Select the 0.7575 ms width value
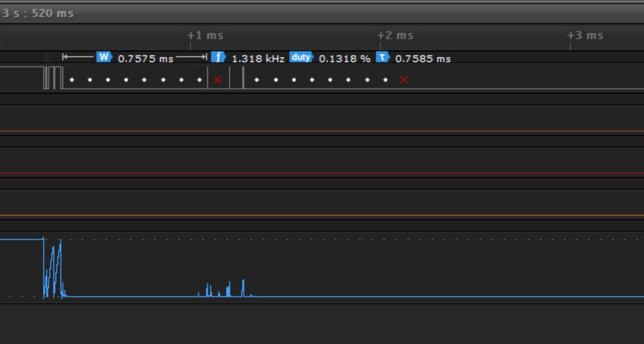 (146, 59)
